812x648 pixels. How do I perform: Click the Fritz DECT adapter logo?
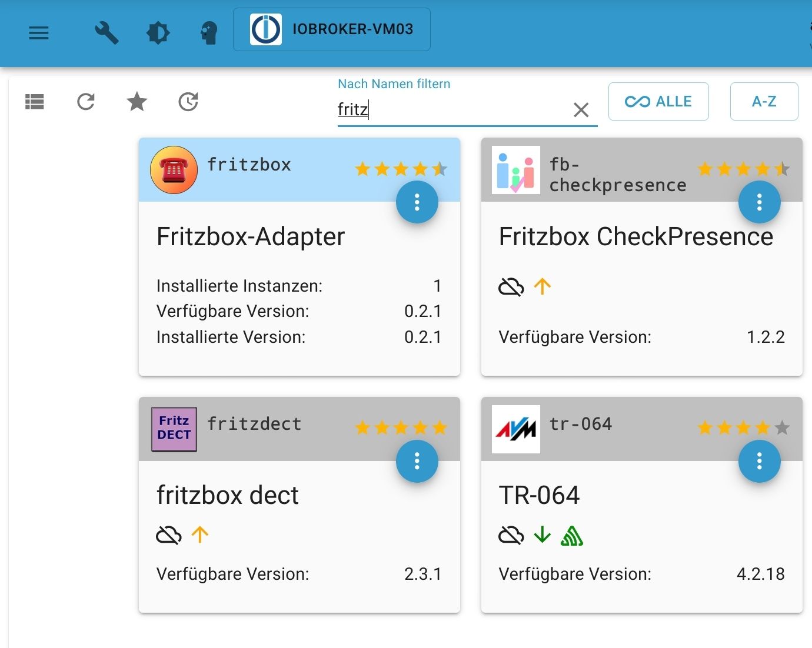(x=174, y=429)
